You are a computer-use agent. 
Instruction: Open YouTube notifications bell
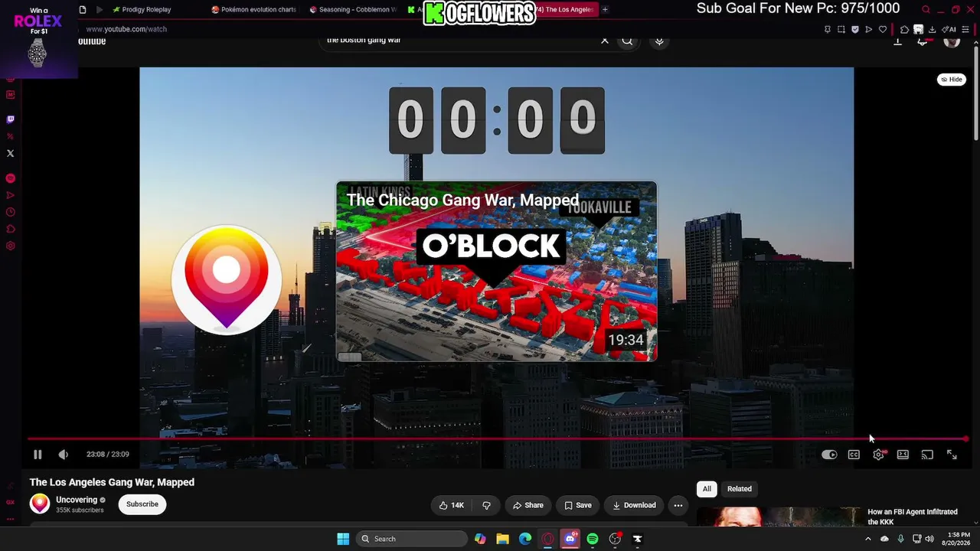tap(923, 41)
